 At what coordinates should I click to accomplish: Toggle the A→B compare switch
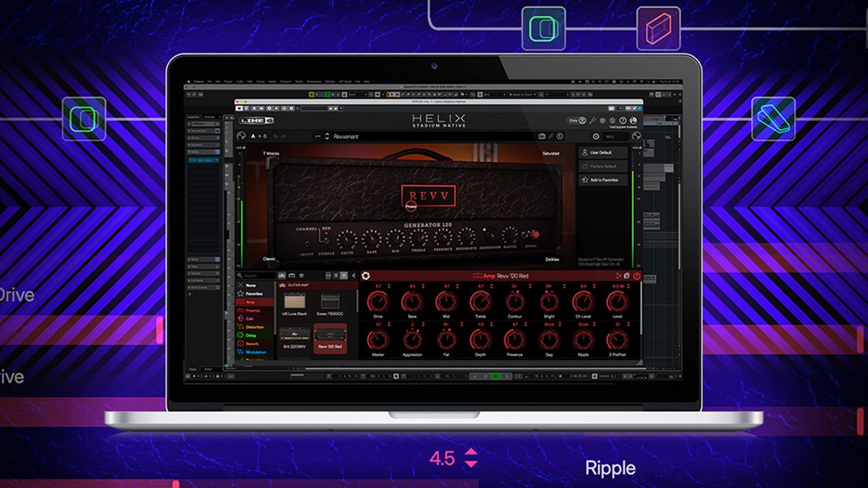[x=259, y=136]
